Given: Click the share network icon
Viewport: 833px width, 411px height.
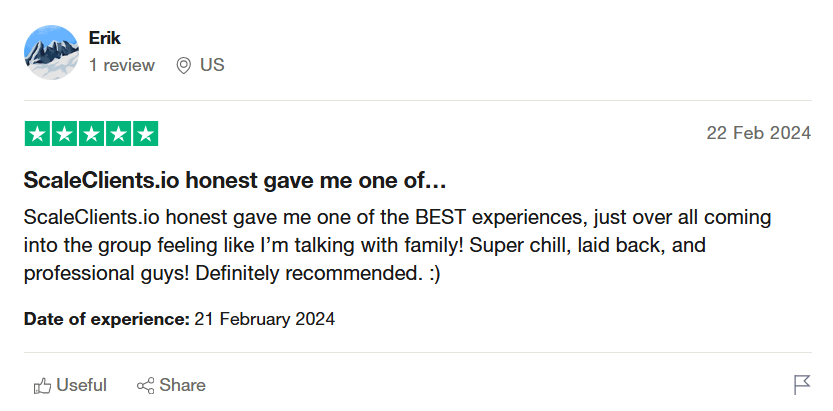Looking at the screenshot, I should click(x=146, y=386).
